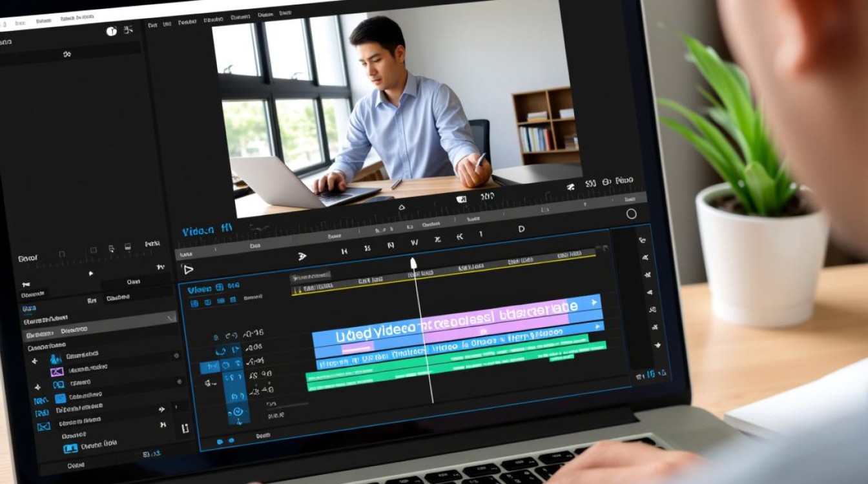The height and width of the screenshot is (484, 868).
Task: Click the blue envelope icon near the panel's bottom
Action: pos(43,427)
